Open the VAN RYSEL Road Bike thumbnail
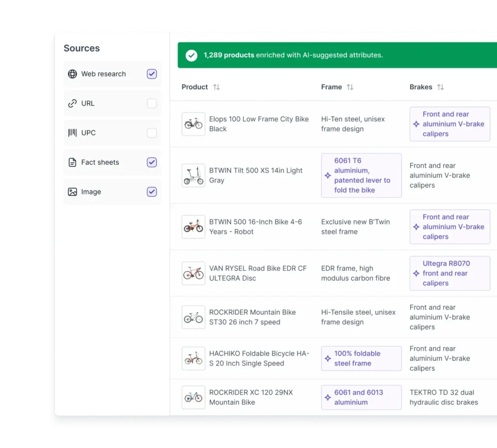497x448 pixels. (193, 273)
